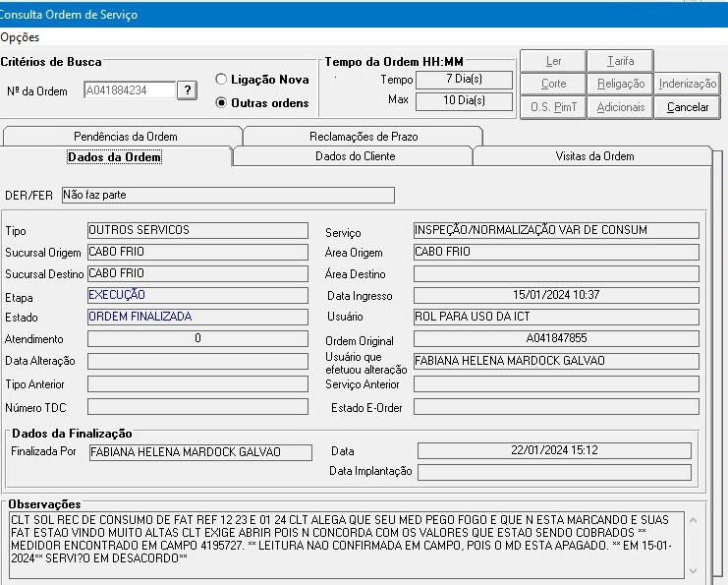Click the empty Número TDC field

tap(197, 407)
